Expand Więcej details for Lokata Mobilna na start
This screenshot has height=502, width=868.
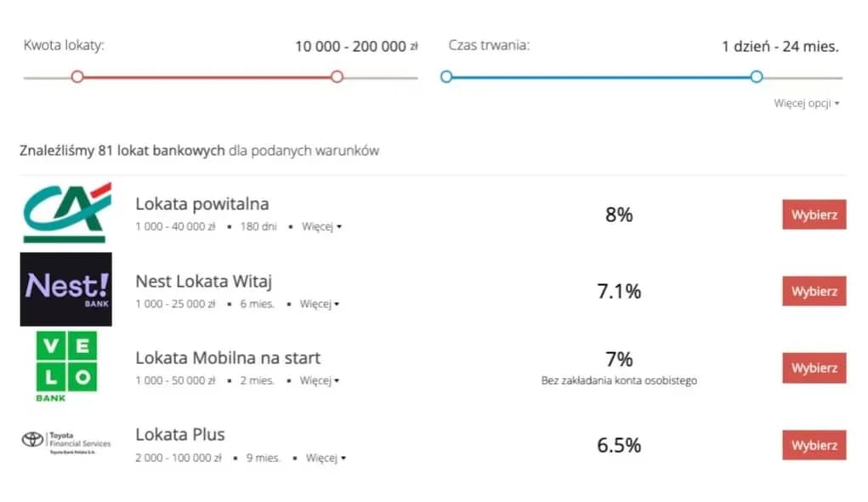pos(319,380)
